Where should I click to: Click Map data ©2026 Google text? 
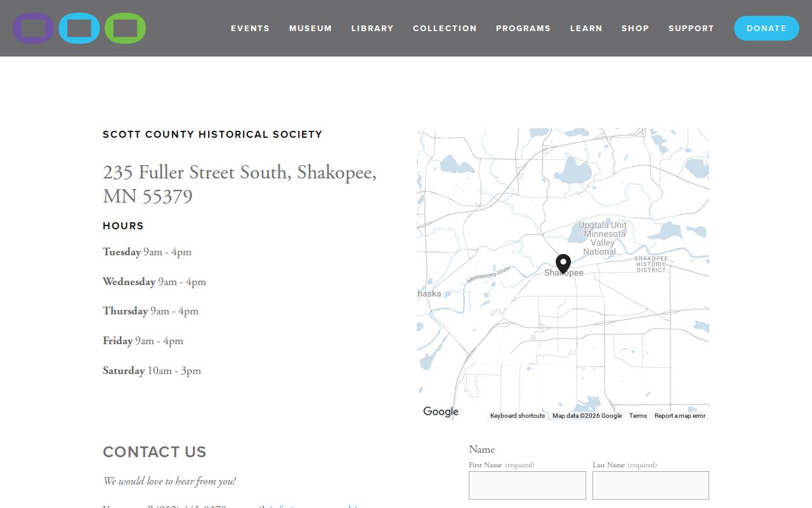(x=587, y=416)
